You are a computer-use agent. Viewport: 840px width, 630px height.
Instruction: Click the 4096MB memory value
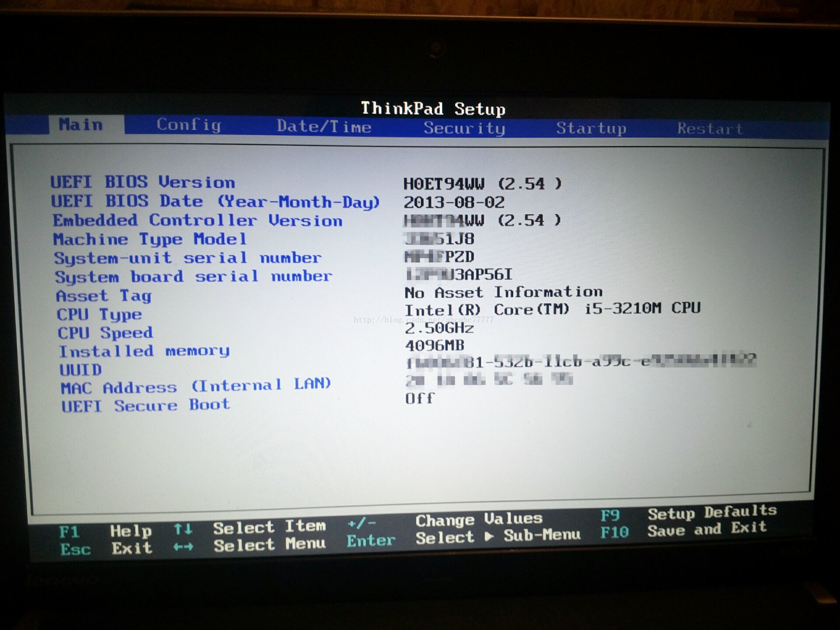(x=435, y=346)
